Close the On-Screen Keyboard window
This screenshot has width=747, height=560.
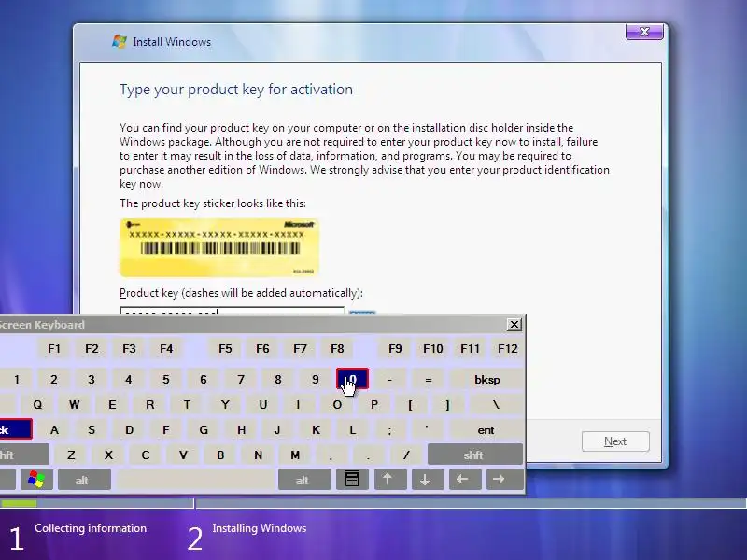coord(514,325)
